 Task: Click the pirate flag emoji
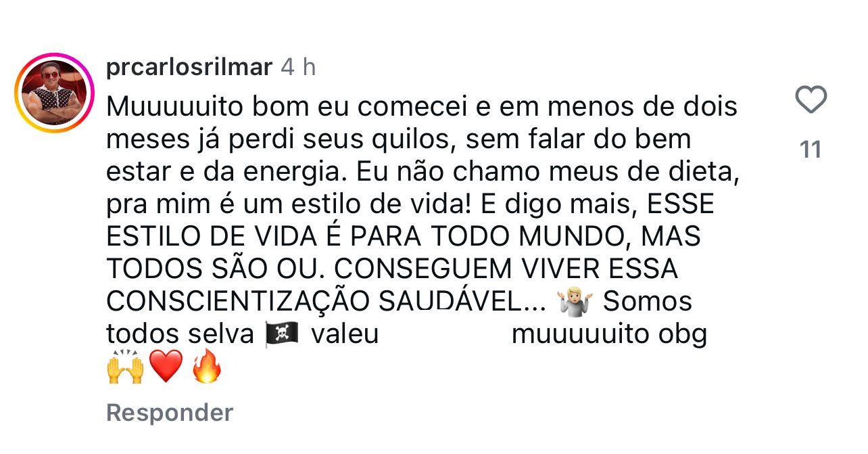pyautogui.click(x=282, y=334)
